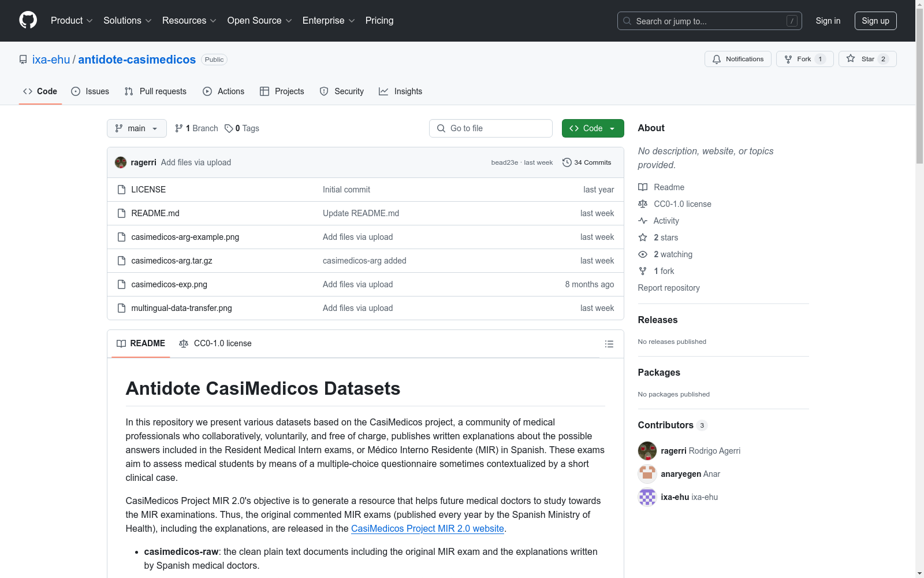Click the Packages heading link

pyautogui.click(x=659, y=372)
